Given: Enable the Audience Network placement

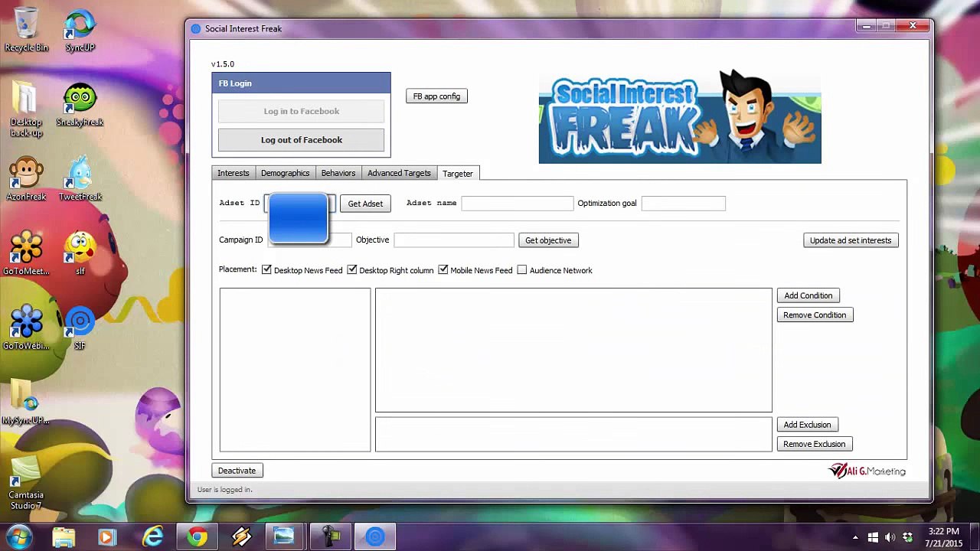Looking at the screenshot, I should pyautogui.click(x=522, y=270).
